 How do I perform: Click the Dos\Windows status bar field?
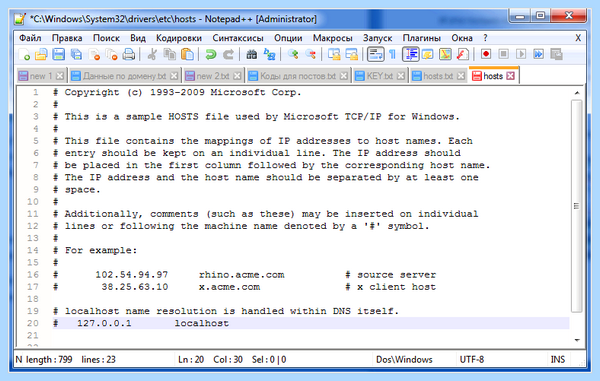(404, 360)
